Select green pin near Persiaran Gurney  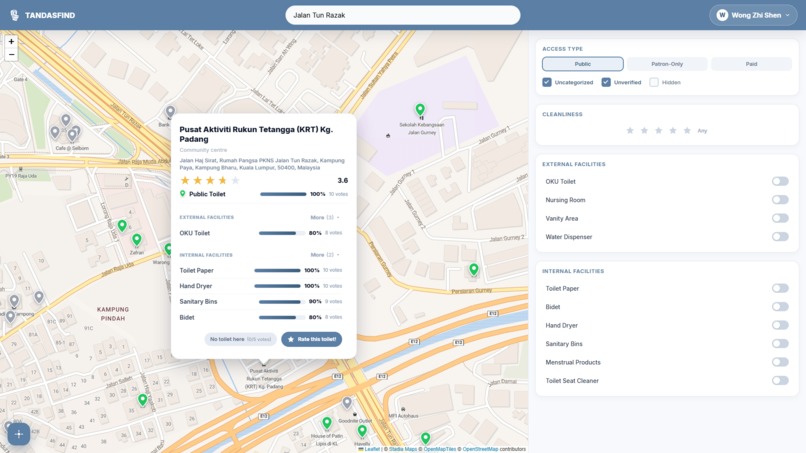click(473, 269)
